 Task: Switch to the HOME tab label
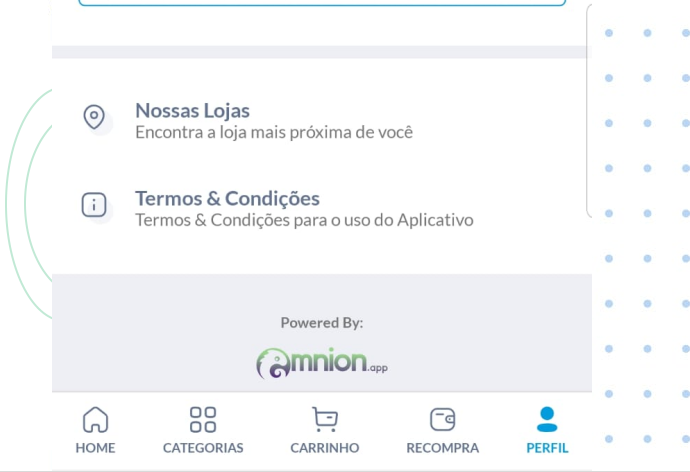click(x=95, y=448)
